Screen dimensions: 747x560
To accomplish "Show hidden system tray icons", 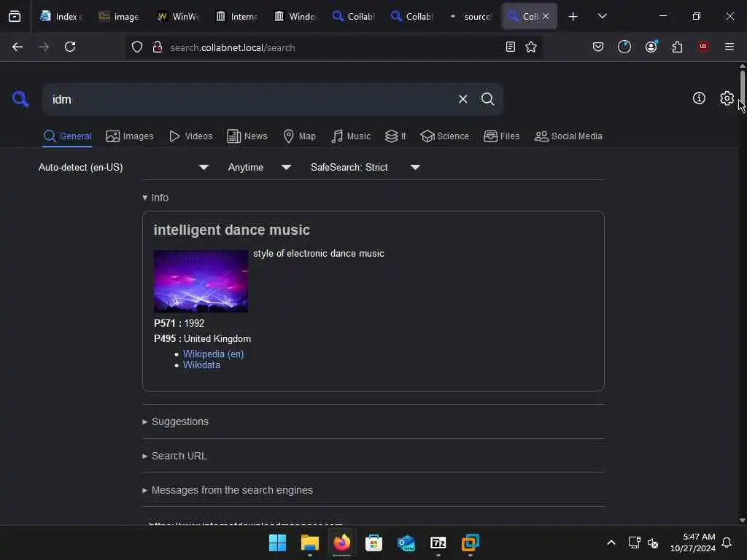I will (611, 542).
